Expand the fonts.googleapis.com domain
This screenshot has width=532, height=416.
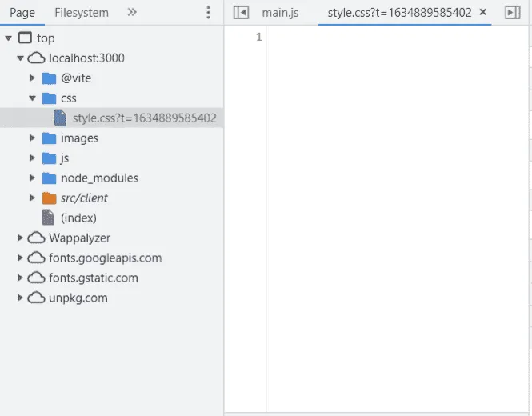(x=20, y=258)
